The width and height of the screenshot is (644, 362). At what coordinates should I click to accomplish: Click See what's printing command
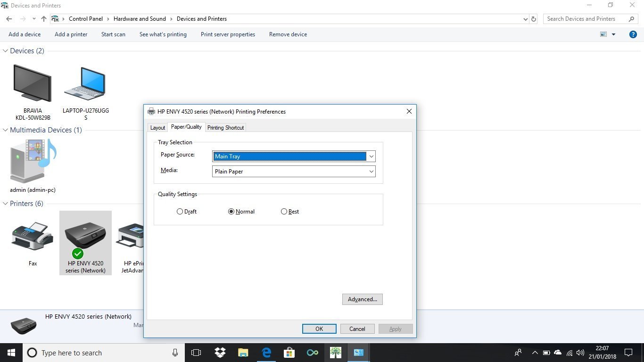tap(163, 34)
